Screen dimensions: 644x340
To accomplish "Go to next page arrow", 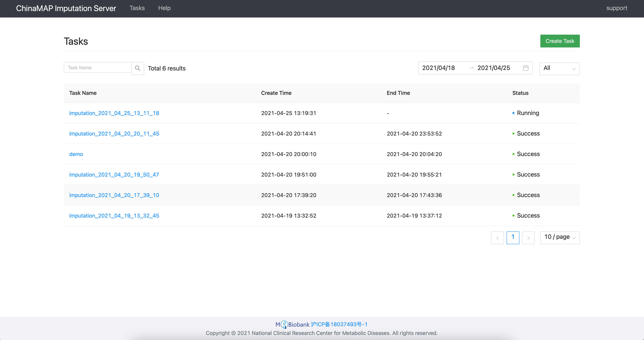I will coord(528,238).
